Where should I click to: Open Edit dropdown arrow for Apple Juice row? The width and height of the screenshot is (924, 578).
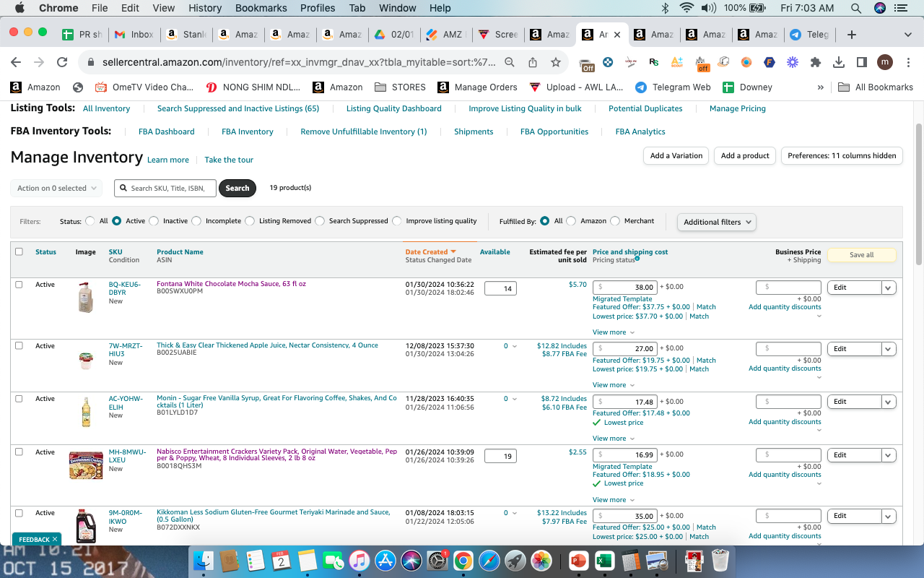(889, 349)
